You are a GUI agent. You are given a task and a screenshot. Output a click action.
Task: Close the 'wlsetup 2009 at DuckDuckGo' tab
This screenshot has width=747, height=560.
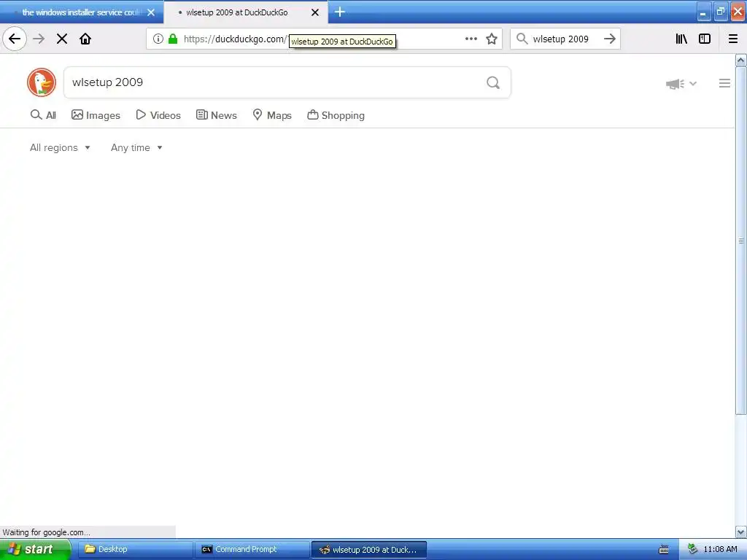pyautogui.click(x=315, y=12)
